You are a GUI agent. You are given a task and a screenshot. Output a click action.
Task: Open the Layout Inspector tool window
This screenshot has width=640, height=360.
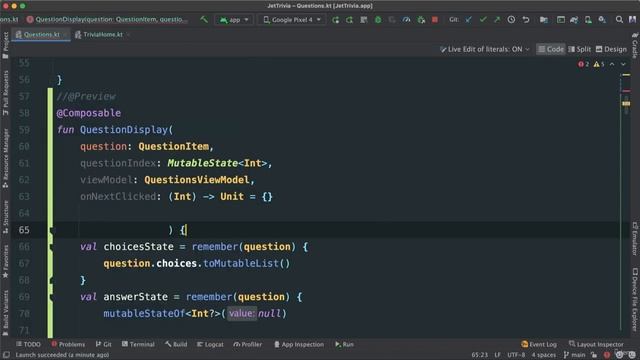(x=596, y=344)
